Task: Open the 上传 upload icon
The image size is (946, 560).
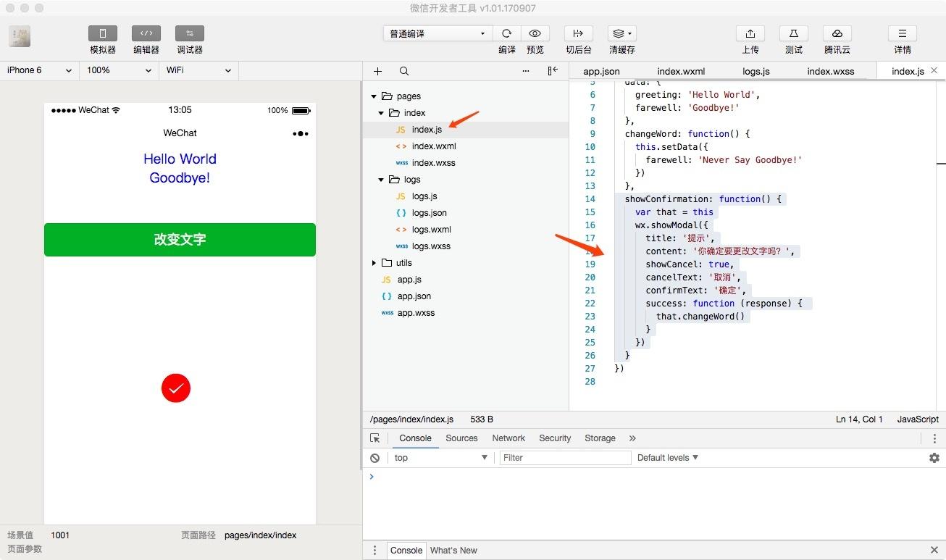Action: tap(750, 34)
